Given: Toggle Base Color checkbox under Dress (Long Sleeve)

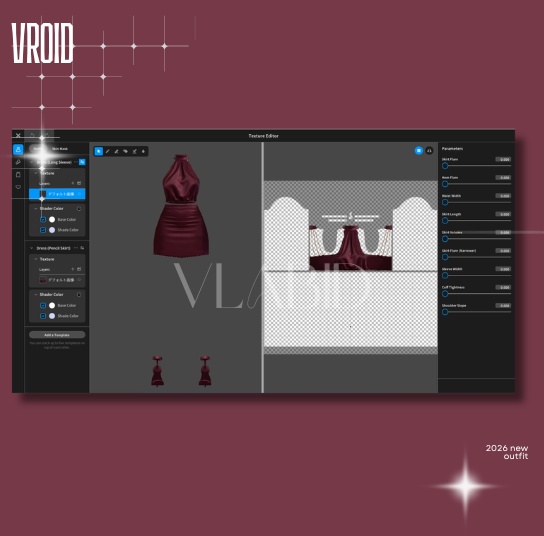Looking at the screenshot, I should click(x=43, y=220).
